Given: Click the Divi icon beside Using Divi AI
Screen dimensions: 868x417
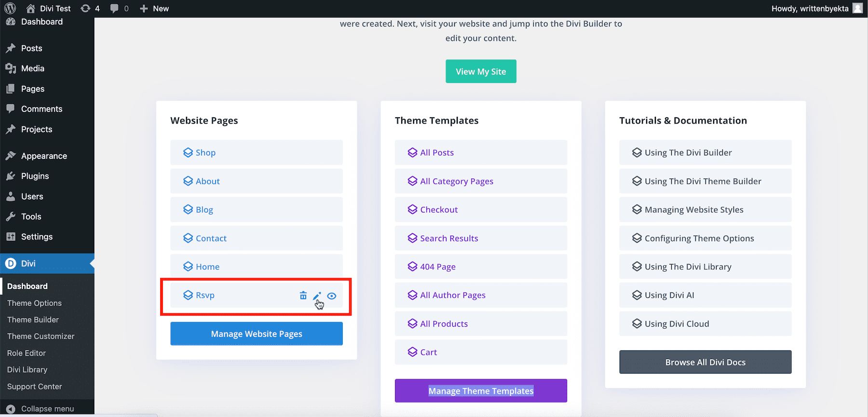Looking at the screenshot, I should (637, 295).
